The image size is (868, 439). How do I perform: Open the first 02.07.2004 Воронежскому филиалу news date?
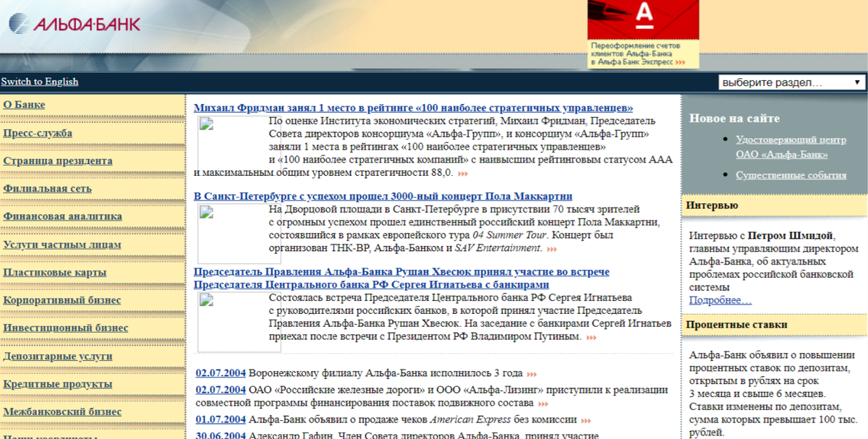click(221, 373)
